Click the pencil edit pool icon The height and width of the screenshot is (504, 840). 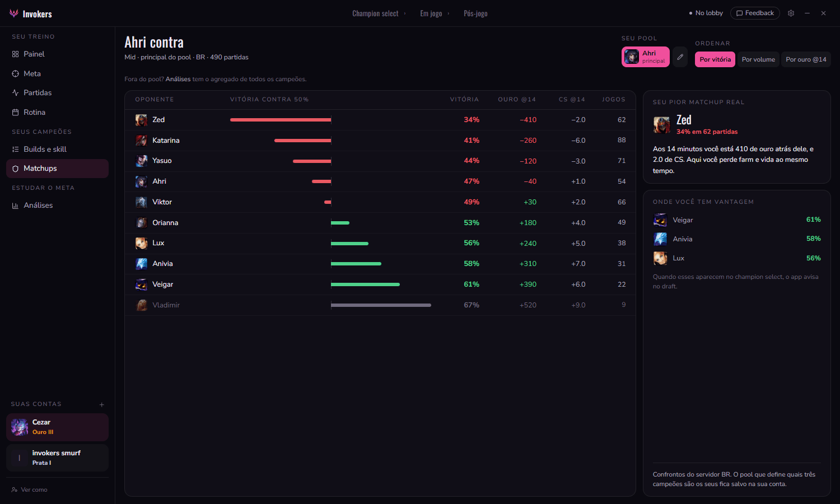680,57
